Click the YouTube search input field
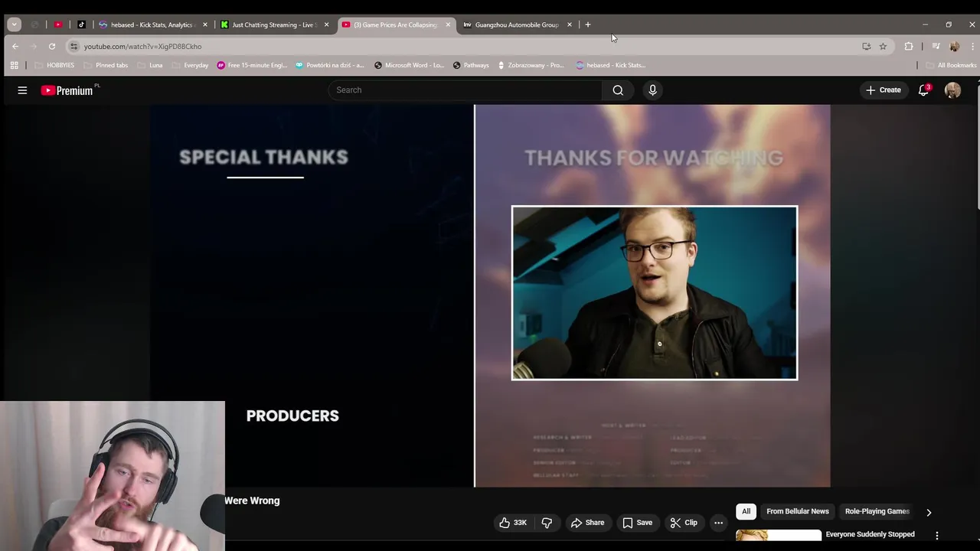 465,90
